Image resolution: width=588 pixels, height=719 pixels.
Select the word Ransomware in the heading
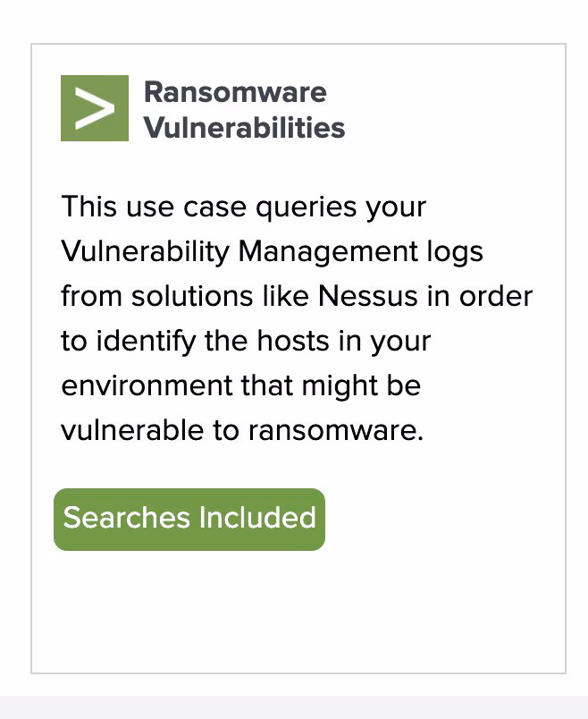[235, 92]
